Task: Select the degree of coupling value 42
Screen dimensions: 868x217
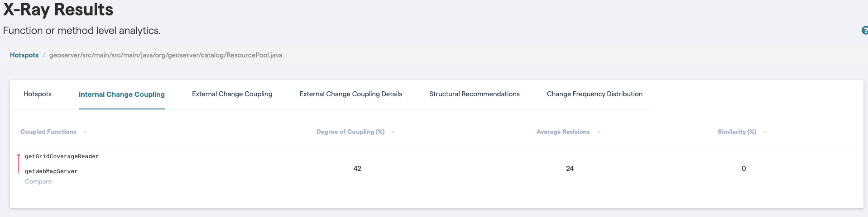Action: coord(357,169)
